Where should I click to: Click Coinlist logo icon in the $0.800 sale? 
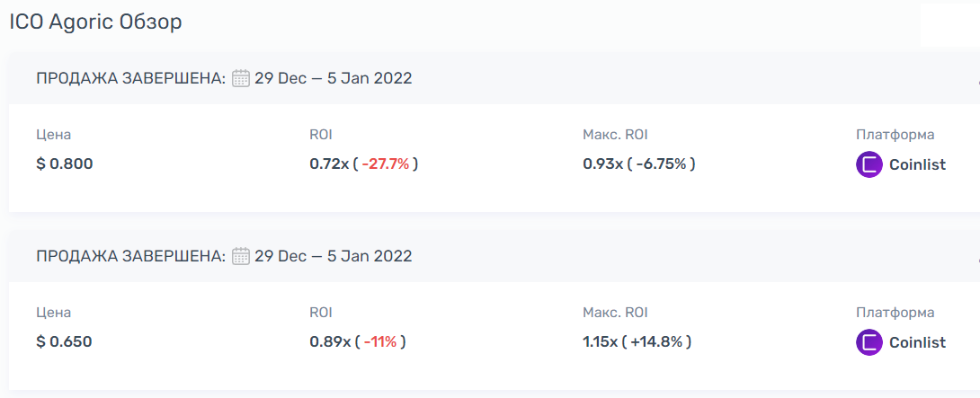tap(869, 164)
